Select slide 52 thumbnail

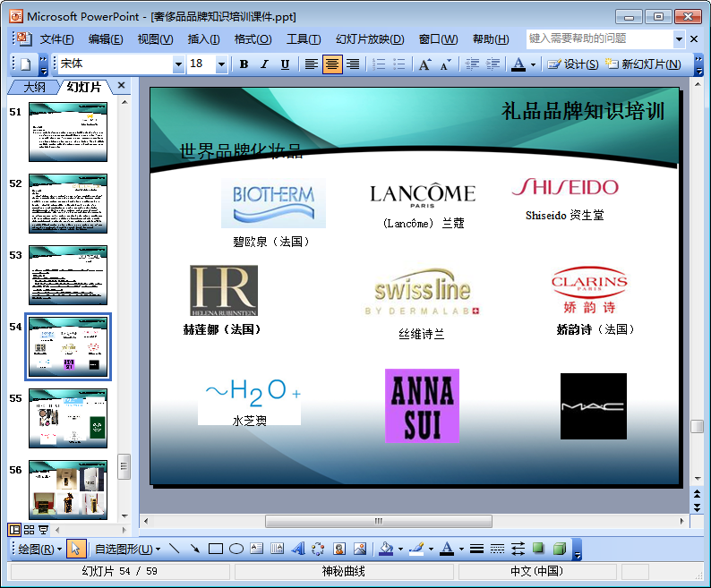[68, 203]
